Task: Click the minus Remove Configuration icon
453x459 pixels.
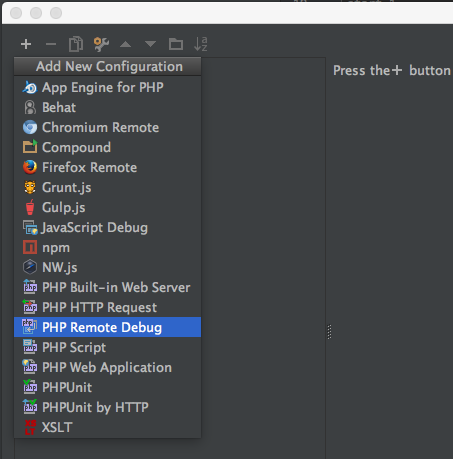Action: point(51,44)
